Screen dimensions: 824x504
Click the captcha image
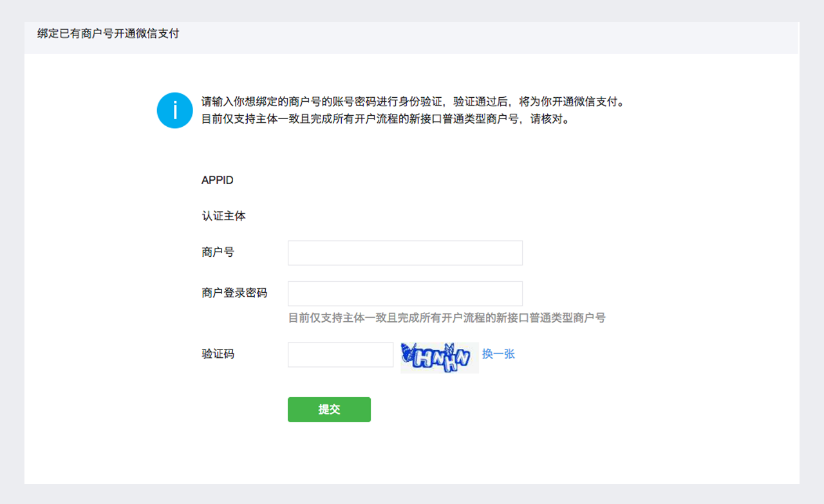coord(440,358)
